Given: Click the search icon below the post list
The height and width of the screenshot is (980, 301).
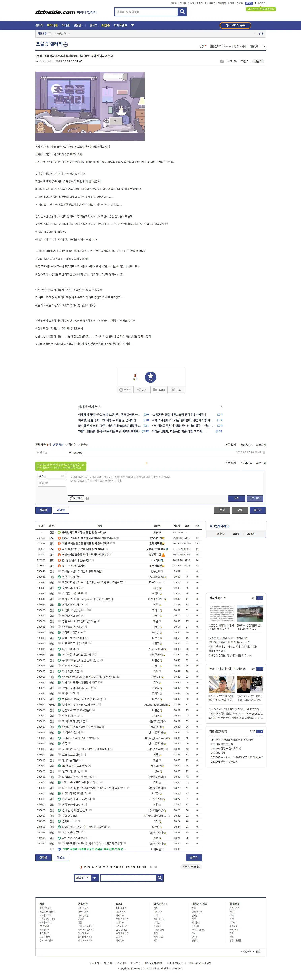Looking at the screenshot, I should [160, 878].
